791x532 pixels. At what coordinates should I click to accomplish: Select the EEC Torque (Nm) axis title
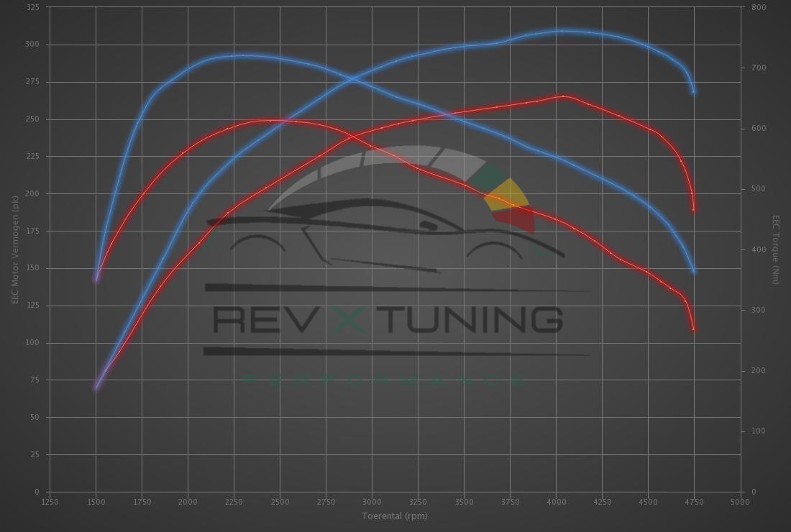776,249
